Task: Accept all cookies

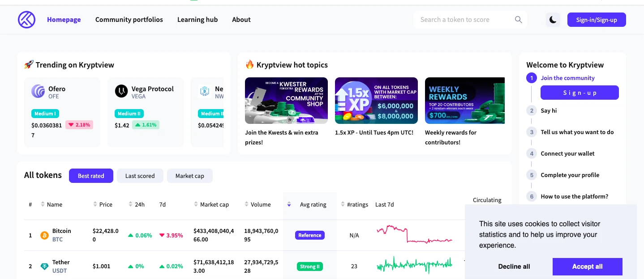Action: tap(588, 266)
